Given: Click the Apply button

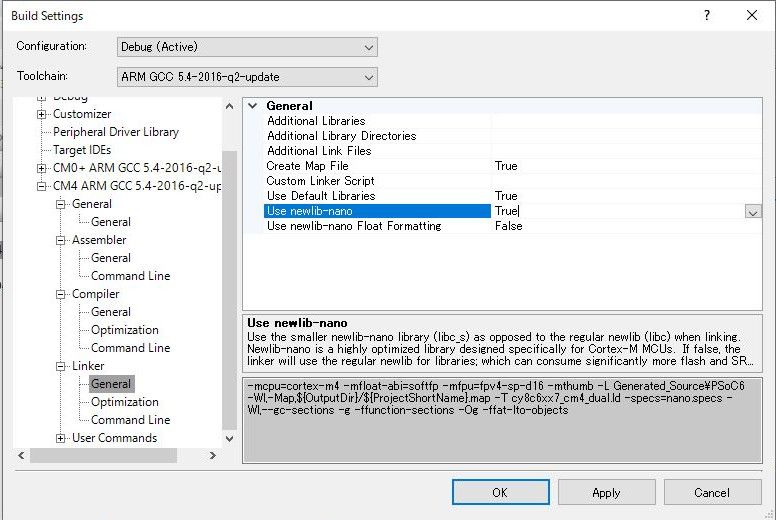Looking at the screenshot, I should click(606, 492).
